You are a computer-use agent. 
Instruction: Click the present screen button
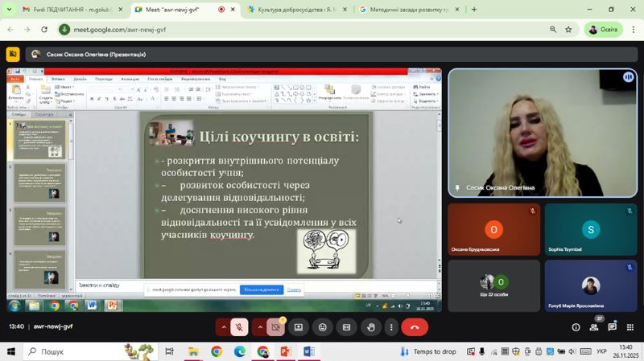(x=298, y=327)
